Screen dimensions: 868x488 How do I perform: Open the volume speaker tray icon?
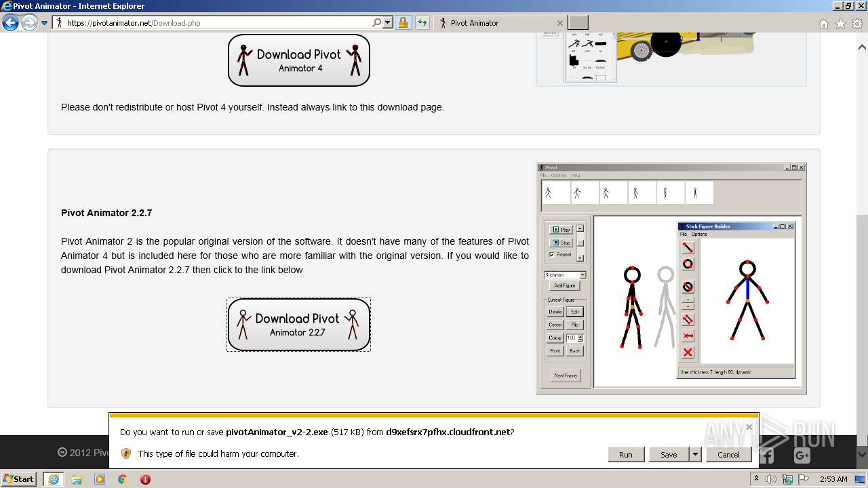coord(771,479)
